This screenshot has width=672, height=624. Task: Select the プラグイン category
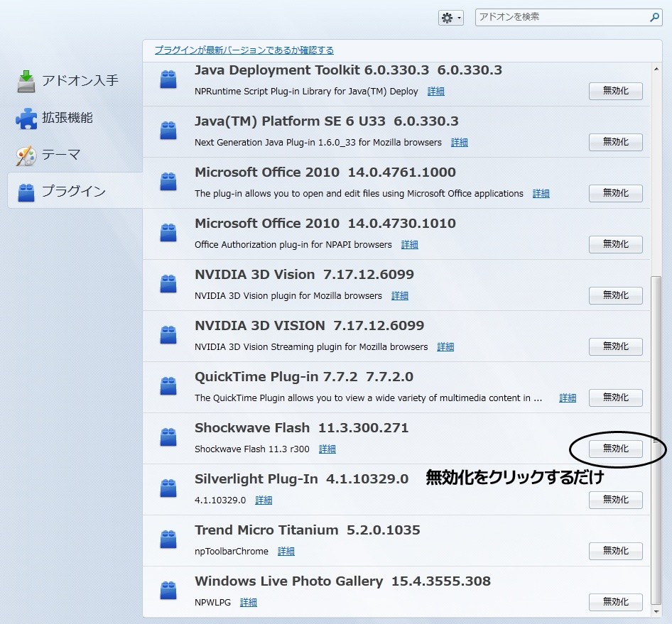pos(75,190)
